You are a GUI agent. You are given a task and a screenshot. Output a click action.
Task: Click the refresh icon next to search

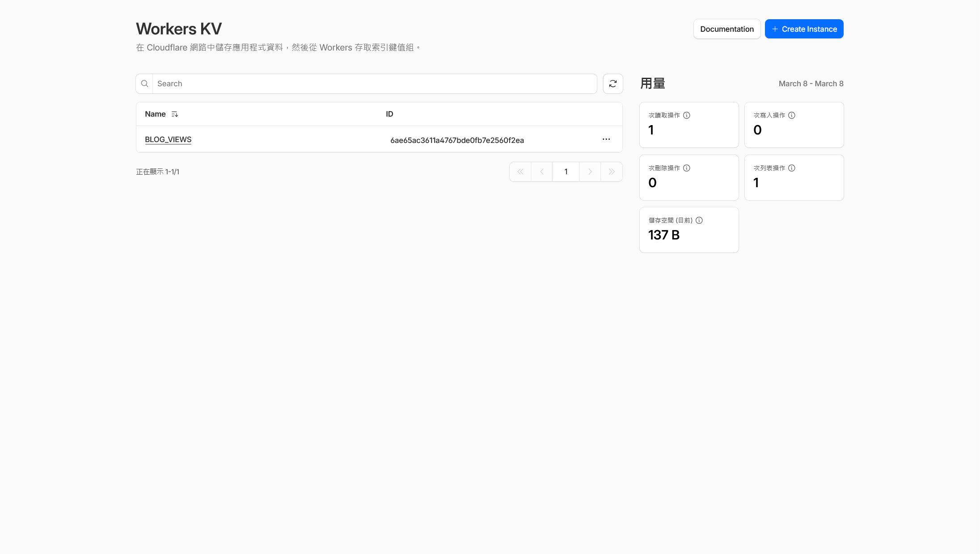[612, 84]
